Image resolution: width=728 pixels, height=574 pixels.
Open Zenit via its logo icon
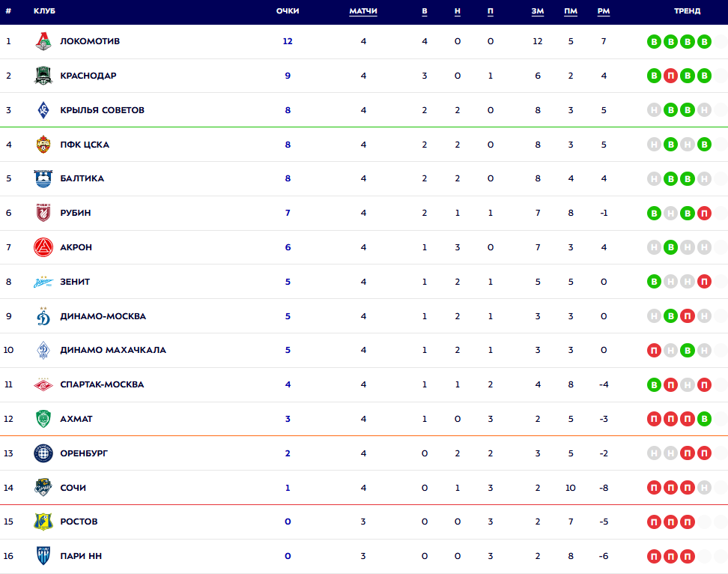click(43, 282)
